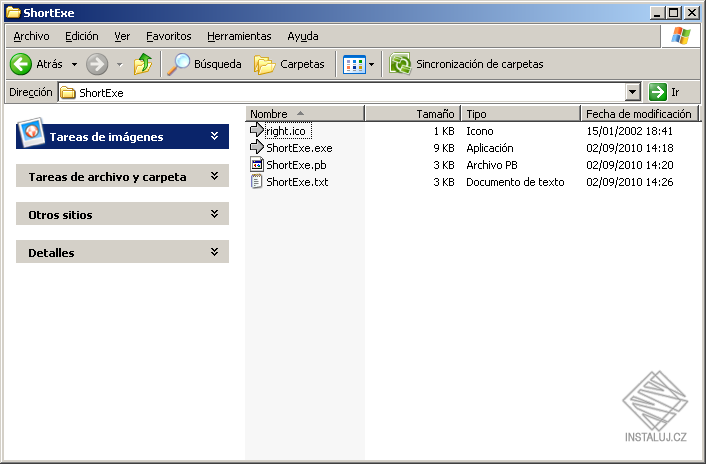
Task: Select the ShortExe.txt document icon
Action: pyautogui.click(x=257, y=181)
